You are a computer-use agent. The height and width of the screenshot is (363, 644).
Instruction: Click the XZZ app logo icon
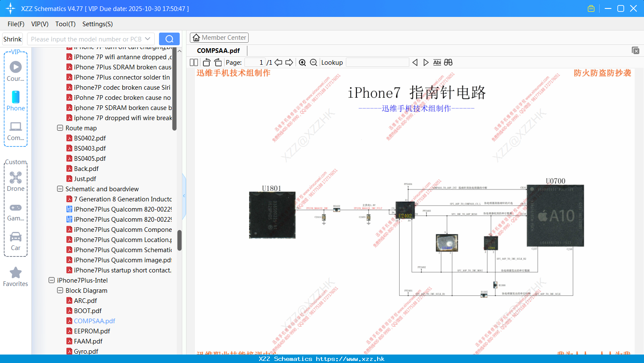pyautogui.click(x=11, y=8)
